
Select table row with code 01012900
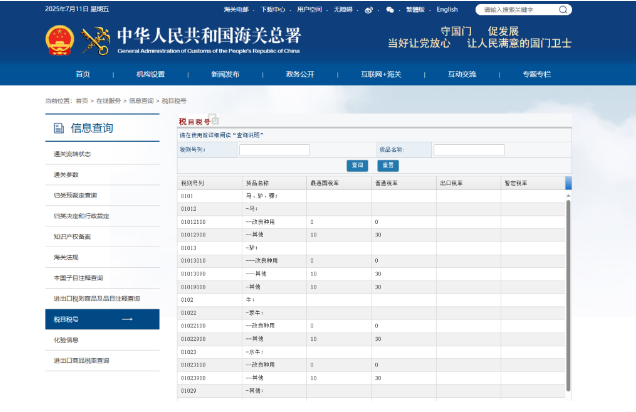[x=371, y=235]
